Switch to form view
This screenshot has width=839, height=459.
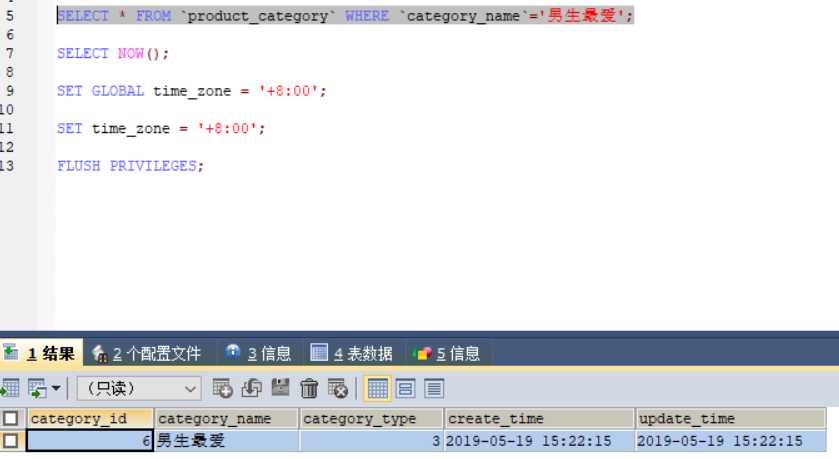[x=406, y=388]
